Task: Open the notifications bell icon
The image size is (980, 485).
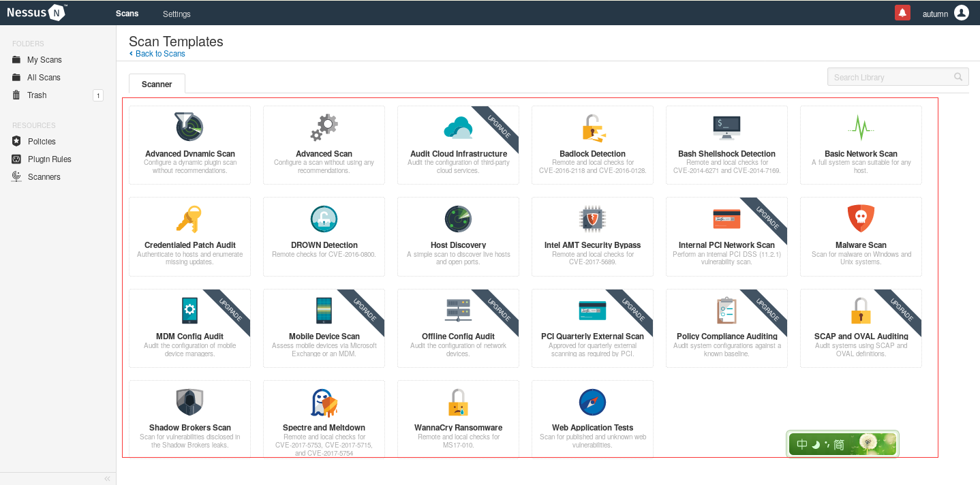Action: 902,13
